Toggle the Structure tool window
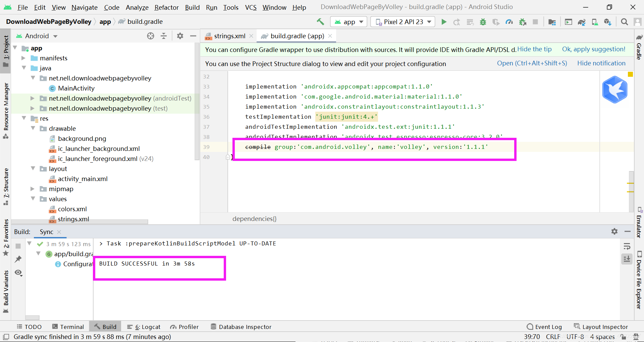Image resolution: width=644 pixels, height=342 pixels. tap(6, 187)
